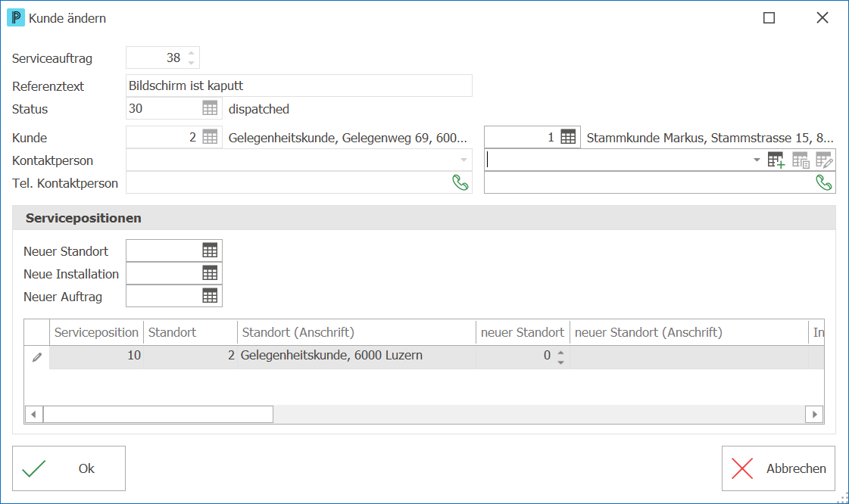Click the horizontal scrollbar thumb
The width and height of the screenshot is (849, 504).
tap(158, 414)
